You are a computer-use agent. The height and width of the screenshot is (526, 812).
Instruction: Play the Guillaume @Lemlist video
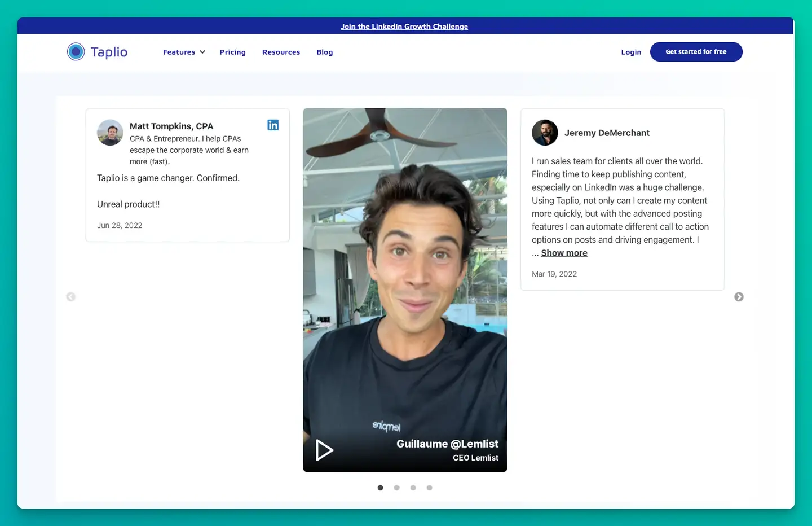point(324,450)
